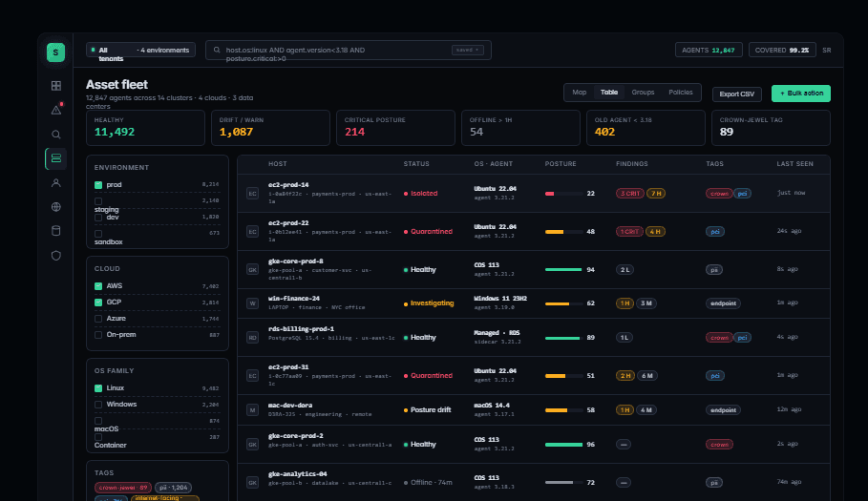Screen dimensions: 868x501
Task: Switch to the Map view tab
Action: point(579,93)
